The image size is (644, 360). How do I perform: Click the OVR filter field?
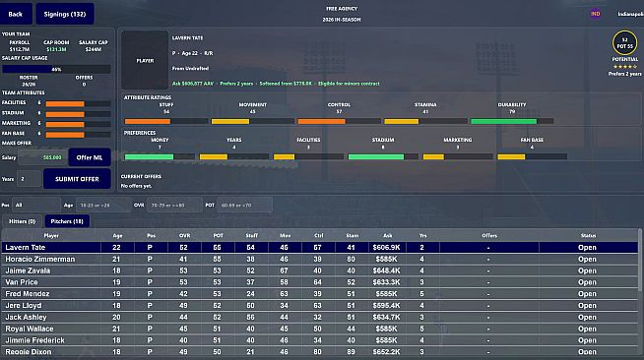[174, 205]
